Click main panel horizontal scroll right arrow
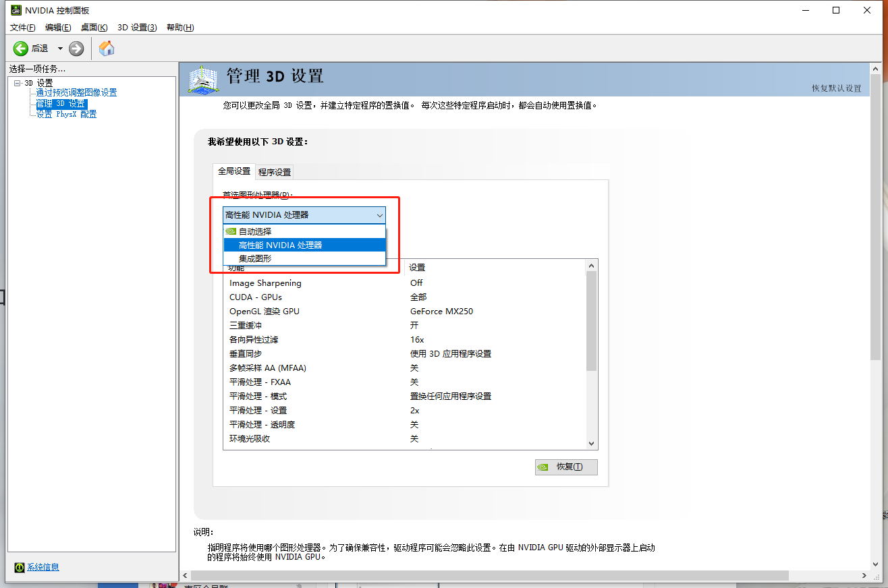Image resolution: width=888 pixels, height=588 pixels. 865,575
